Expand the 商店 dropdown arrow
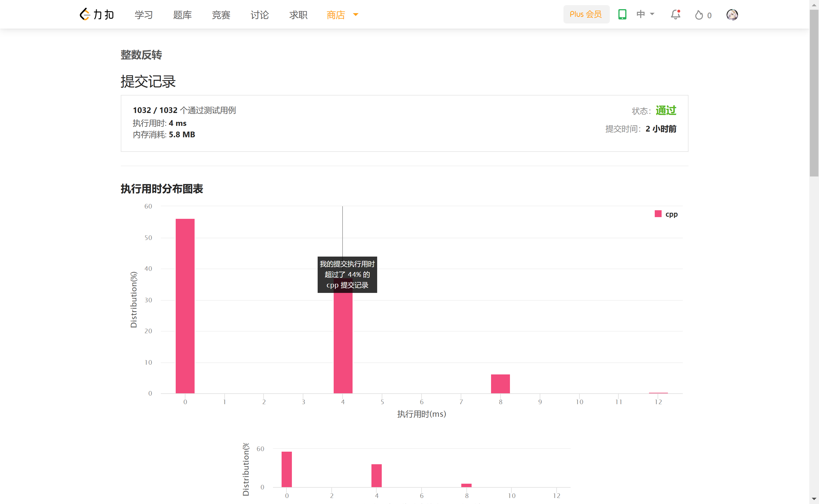Viewport: 819px width, 504px height. point(355,14)
